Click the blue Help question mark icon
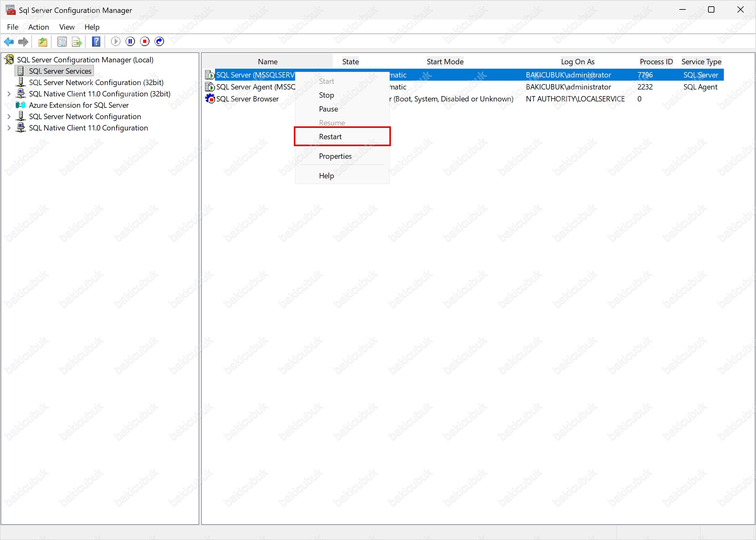The width and height of the screenshot is (756, 540). (96, 42)
